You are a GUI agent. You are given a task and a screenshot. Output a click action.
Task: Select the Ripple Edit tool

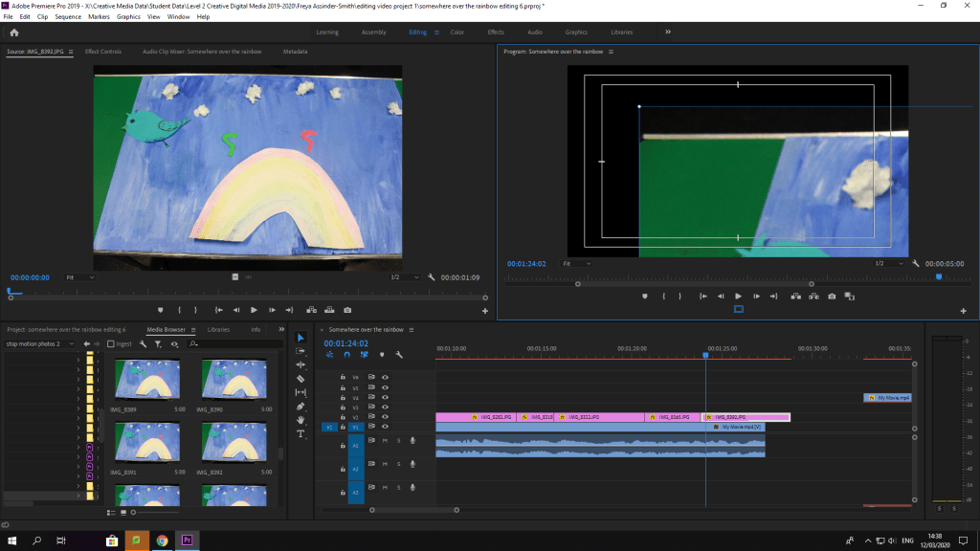[x=301, y=364]
